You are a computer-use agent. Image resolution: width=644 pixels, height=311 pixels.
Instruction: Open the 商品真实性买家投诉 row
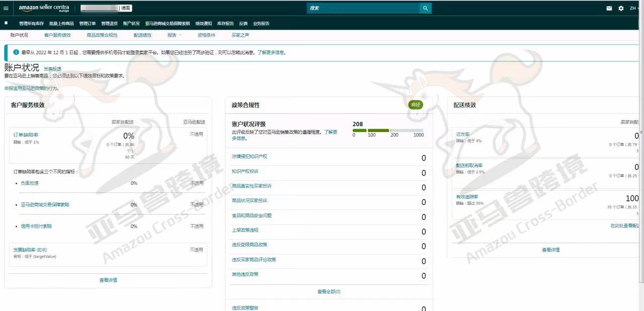click(329, 187)
